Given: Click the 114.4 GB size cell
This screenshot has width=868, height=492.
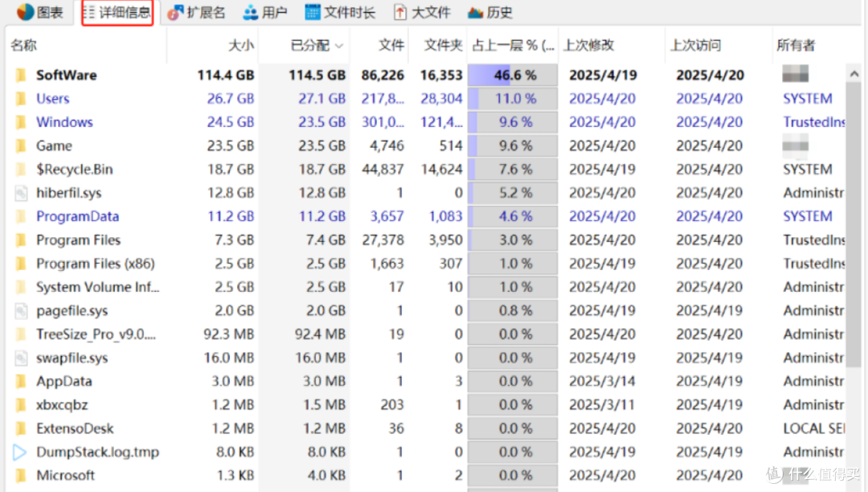Looking at the screenshot, I should [226, 76].
